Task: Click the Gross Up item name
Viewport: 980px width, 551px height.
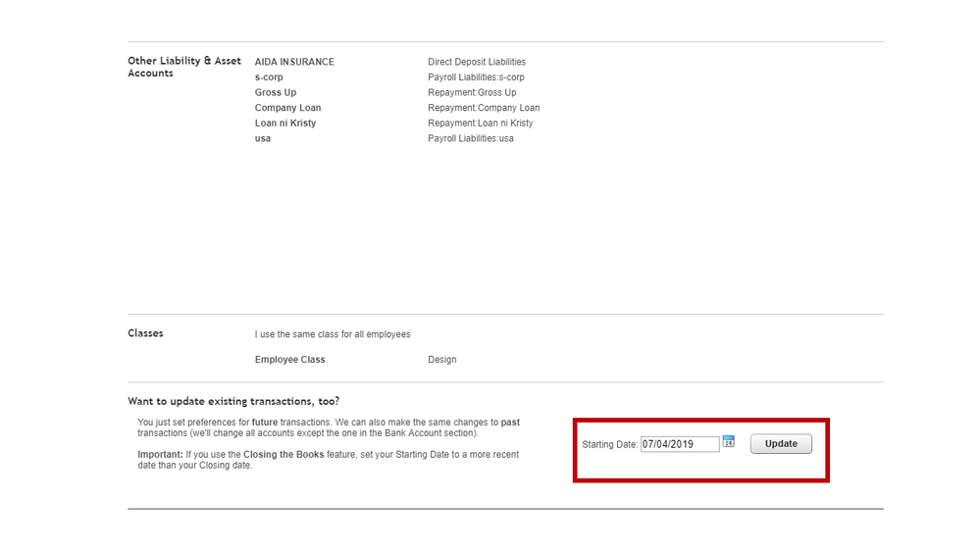Action: (276, 92)
